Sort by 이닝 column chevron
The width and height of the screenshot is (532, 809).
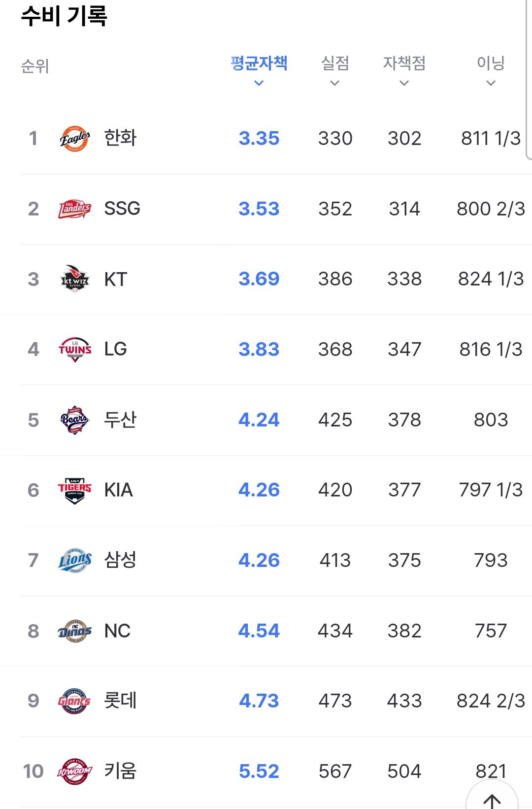click(491, 83)
